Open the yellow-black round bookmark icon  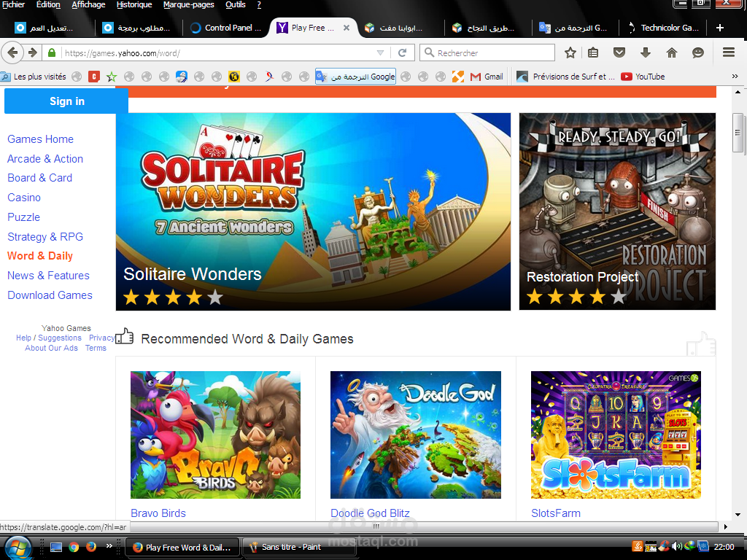(234, 76)
